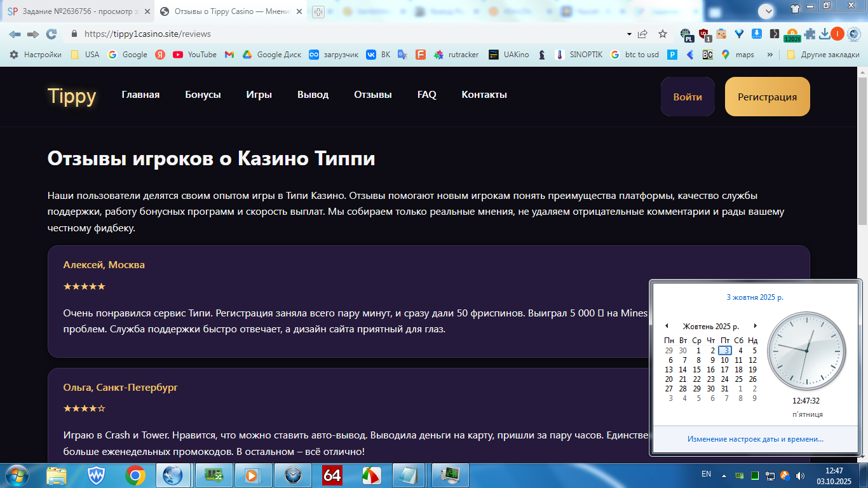Select October 15 in the calendar
This screenshot has height=488, width=868.
coord(696,370)
